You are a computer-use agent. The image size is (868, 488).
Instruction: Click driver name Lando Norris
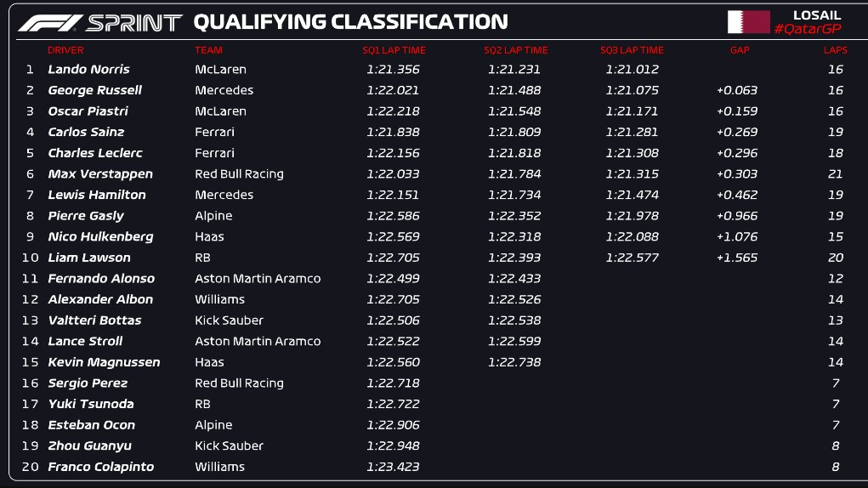(88, 69)
